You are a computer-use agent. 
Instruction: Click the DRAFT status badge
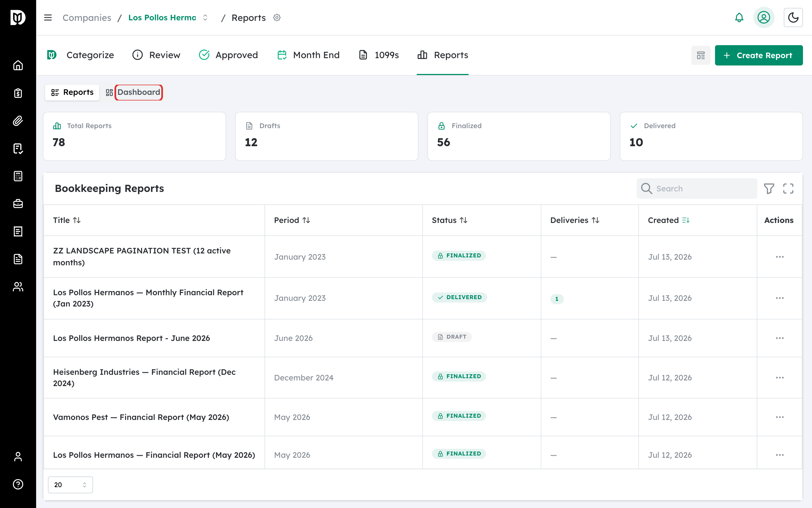tap(452, 337)
